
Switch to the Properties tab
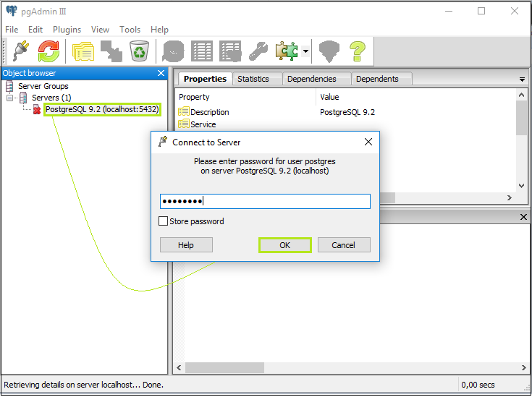(x=205, y=79)
